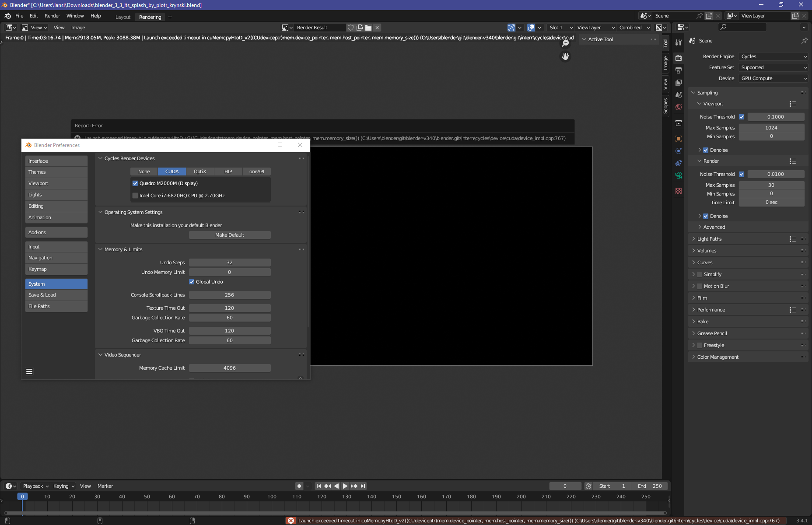This screenshot has width=812, height=525.
Task: Switch to the Layout workspace tab
Action: click(123, 17)
